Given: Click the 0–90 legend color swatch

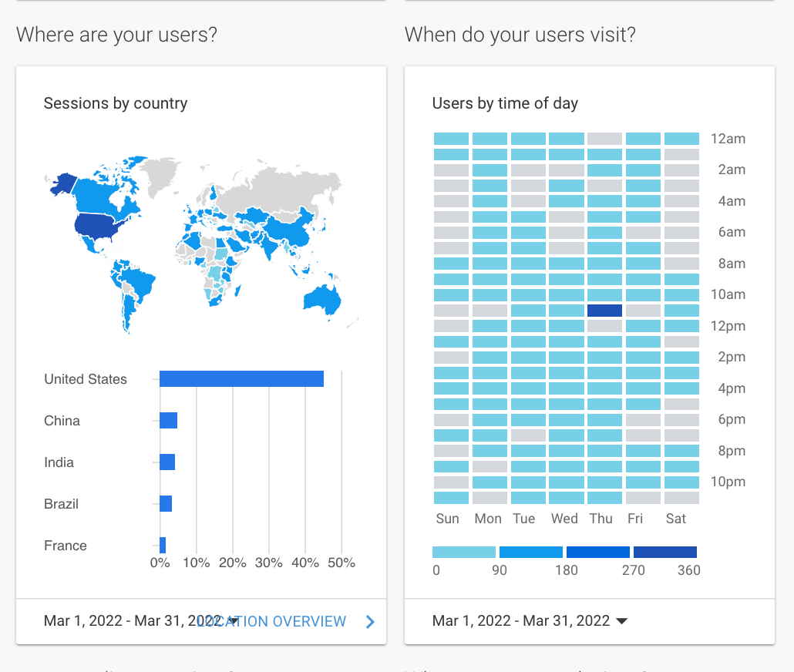Looking at the screenshot, I should pos(464,553).
